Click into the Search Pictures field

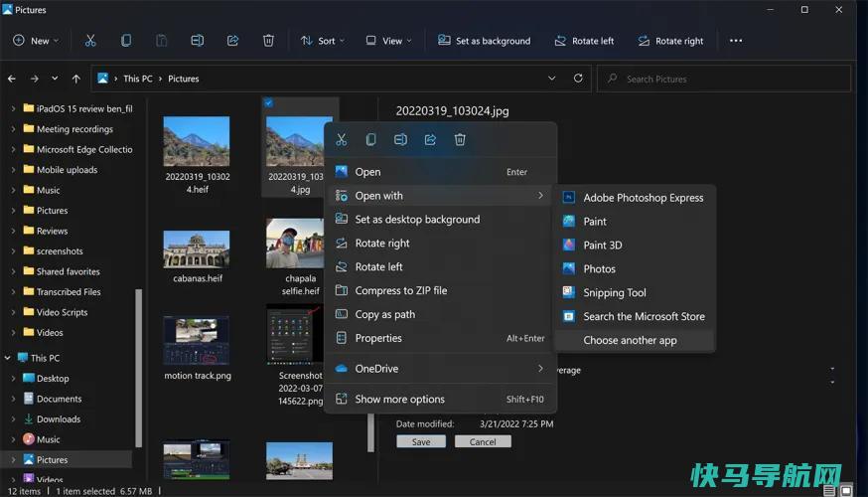click(x=724, y=79)
